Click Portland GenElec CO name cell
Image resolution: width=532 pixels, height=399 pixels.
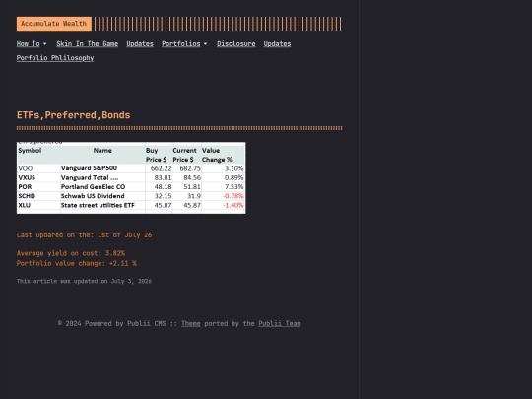(x=93, y=187)
